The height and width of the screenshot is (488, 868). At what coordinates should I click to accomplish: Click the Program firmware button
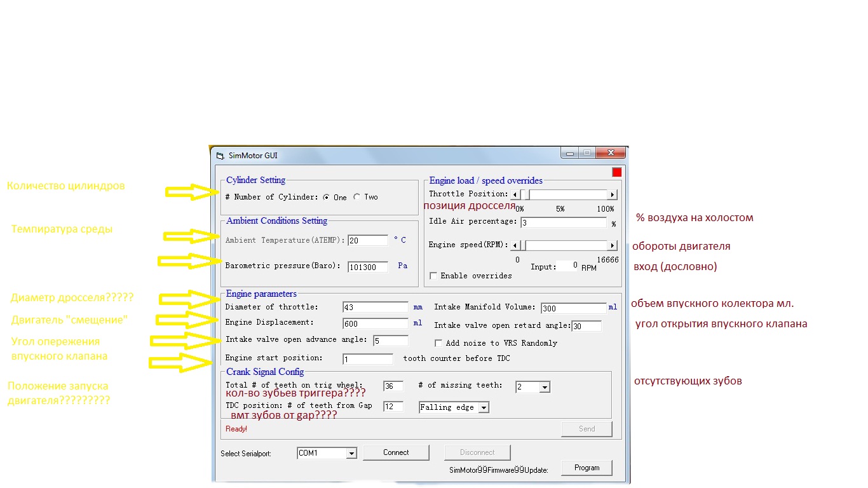click(x=587, y=468)
